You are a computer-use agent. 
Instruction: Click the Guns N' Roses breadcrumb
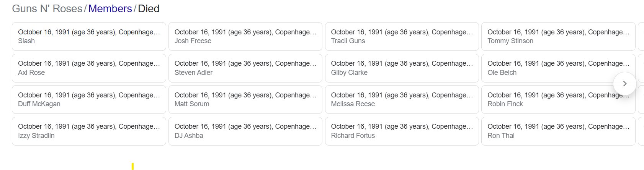click(x=47, y=8)
